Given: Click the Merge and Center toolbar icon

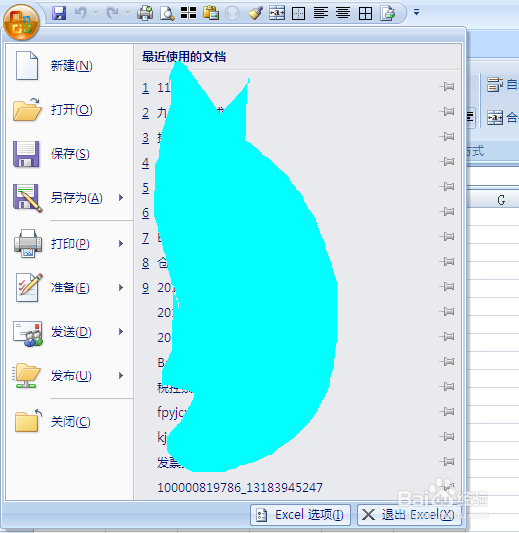Looking at the screenshot, I should [x=277, y=13].
